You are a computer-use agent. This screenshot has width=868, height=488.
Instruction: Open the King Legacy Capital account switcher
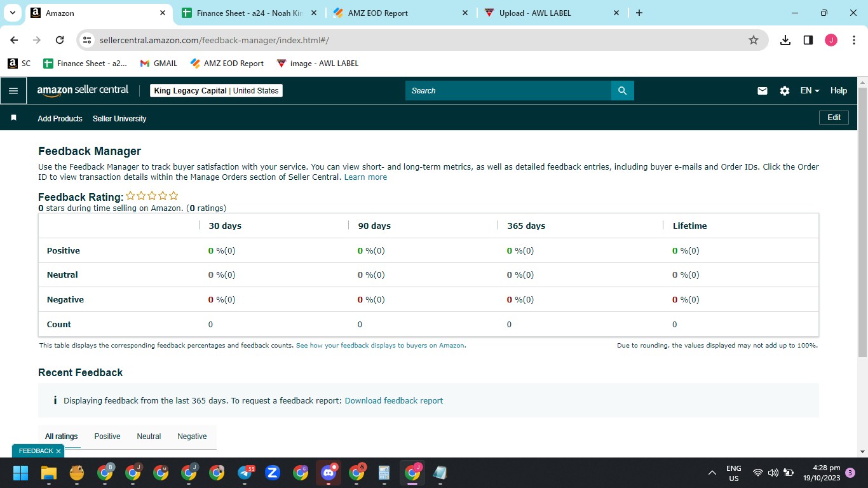[x=216, y=91]
